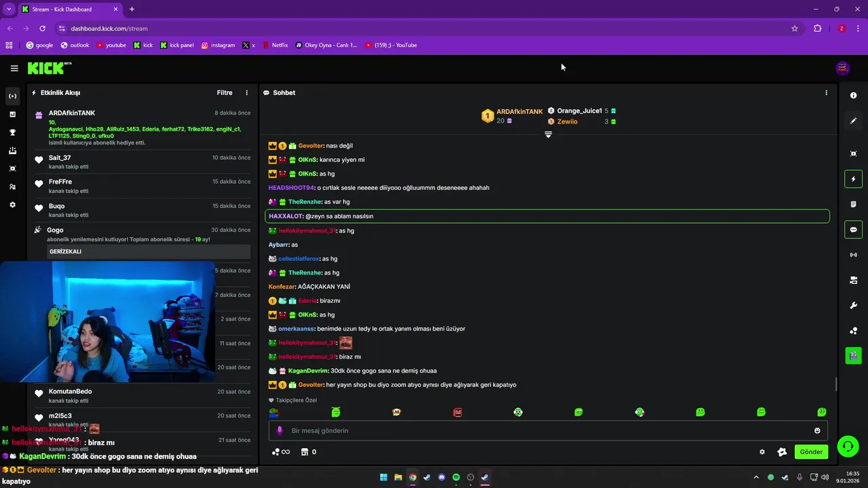Viewport: 868px width, 488px height.
Task: Click the microphone icon in message box
Action: (279, 430)
